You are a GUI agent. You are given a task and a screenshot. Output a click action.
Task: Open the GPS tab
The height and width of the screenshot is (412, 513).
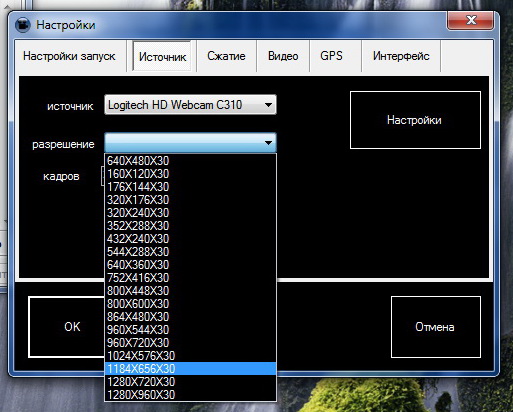pyautogui.click(x=331, y=56)
